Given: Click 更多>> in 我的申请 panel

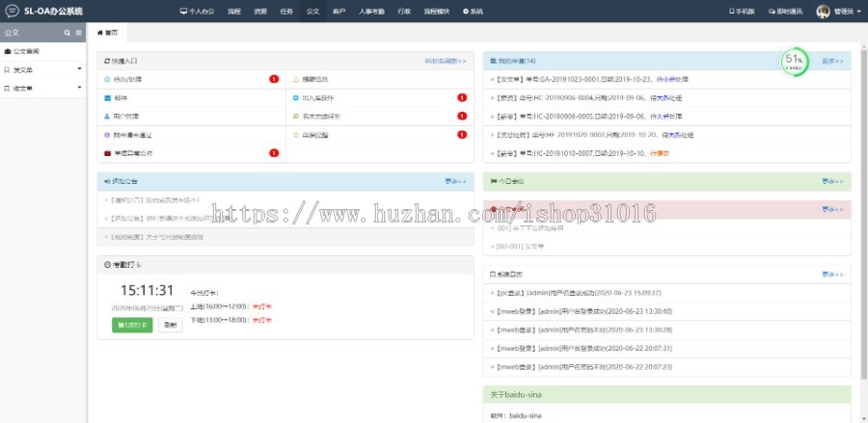Looking at the screenshot, I should (x=832, y=61).
